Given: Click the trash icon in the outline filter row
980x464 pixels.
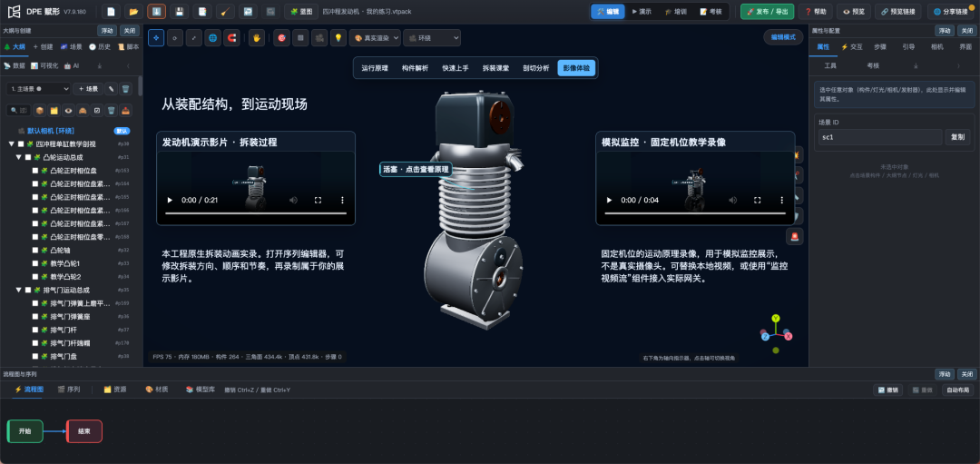Looking at the screenshot, I should pos(112,110).
